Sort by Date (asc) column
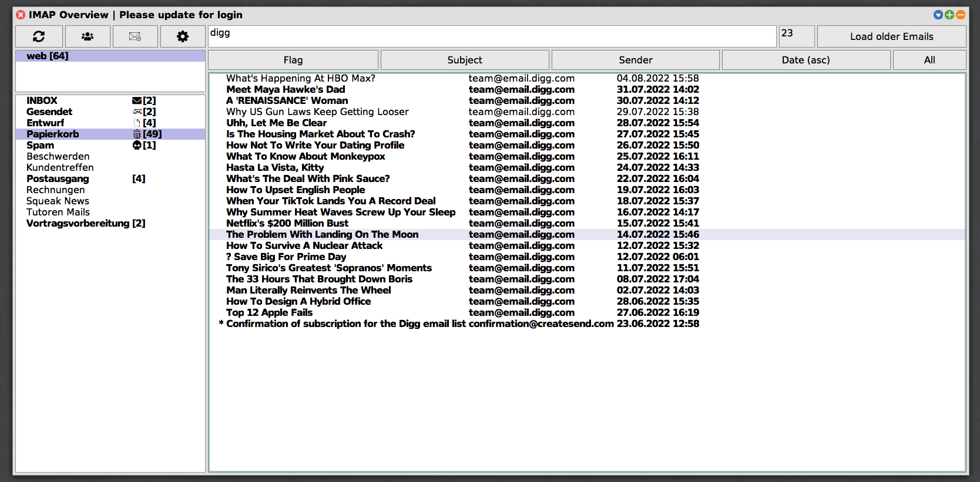 pos(806,60)
